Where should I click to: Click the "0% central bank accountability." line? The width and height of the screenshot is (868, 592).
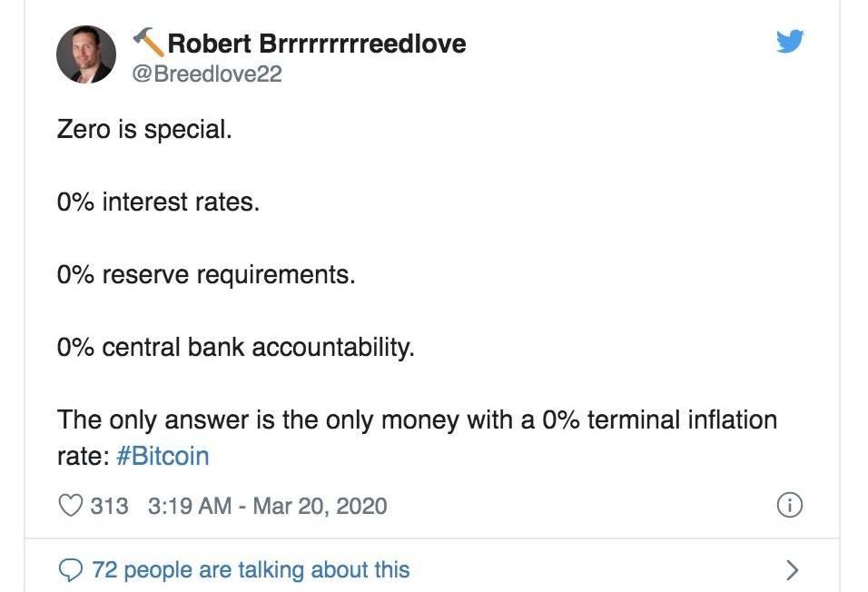click(235, 347)
